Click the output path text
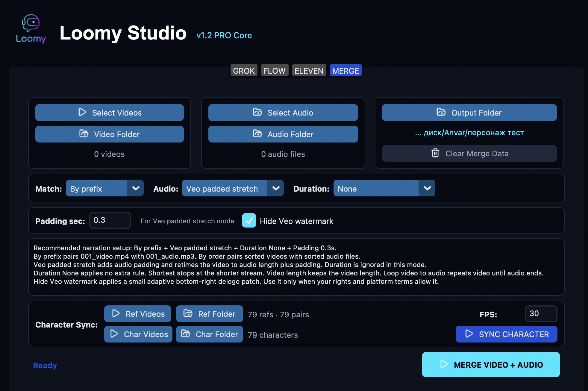The width and height of the screenshot is (588, 391). click(469, 133)
